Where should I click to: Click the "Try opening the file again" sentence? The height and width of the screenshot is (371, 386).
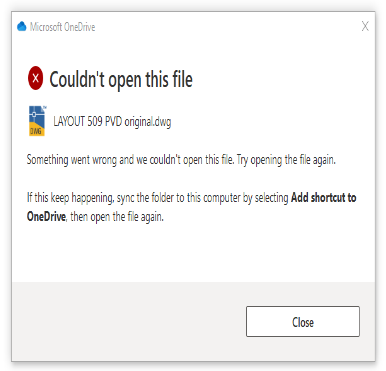click(286, 160)
